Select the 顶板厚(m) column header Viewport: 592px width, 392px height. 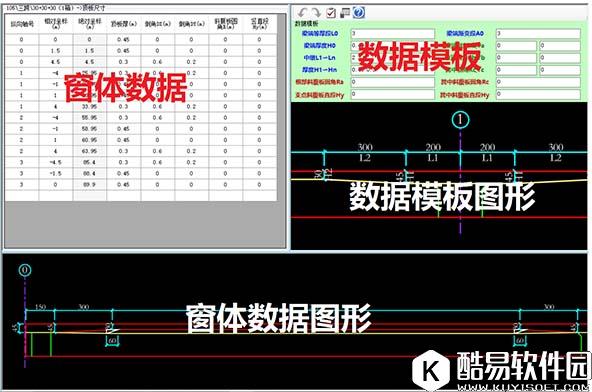[123, 24]
